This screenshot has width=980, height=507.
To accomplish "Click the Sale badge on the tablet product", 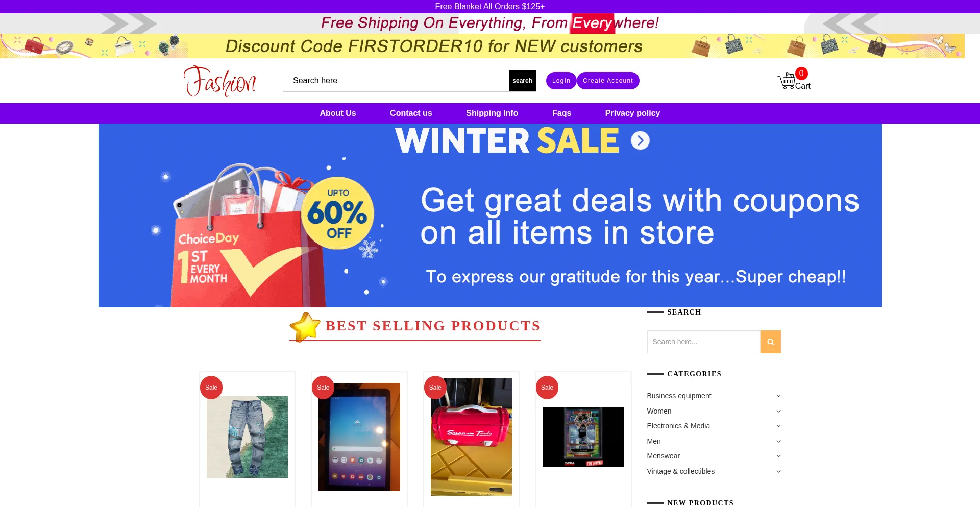I will (323, 388).
